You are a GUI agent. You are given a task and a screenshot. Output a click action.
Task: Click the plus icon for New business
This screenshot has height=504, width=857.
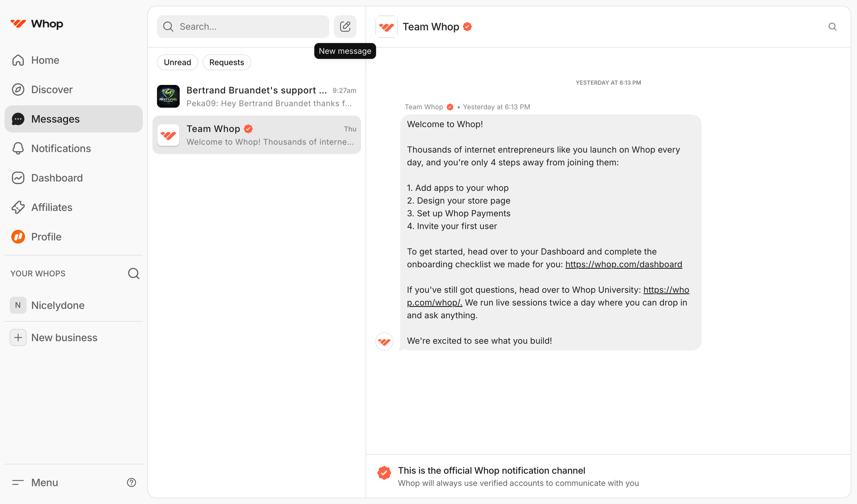point(18,338)
